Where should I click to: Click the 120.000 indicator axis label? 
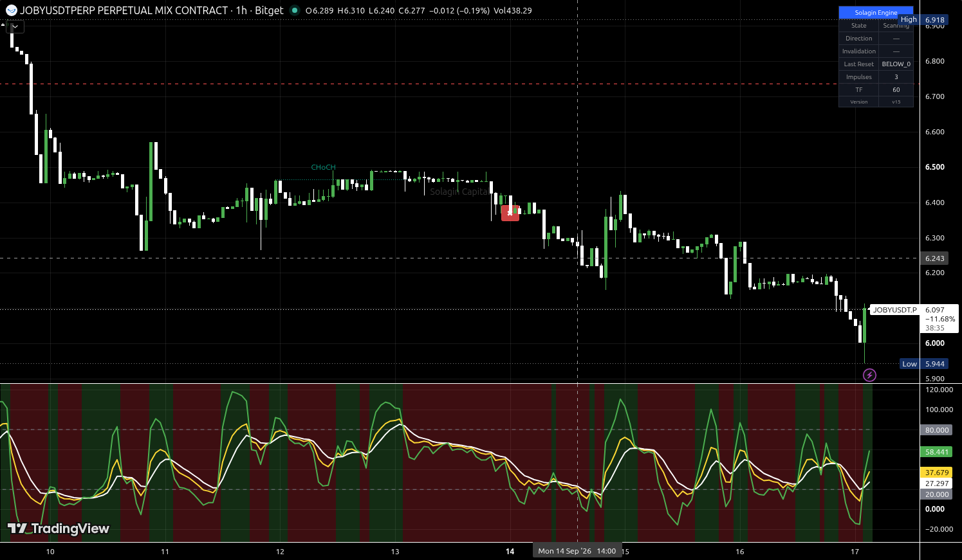(939, 390)
